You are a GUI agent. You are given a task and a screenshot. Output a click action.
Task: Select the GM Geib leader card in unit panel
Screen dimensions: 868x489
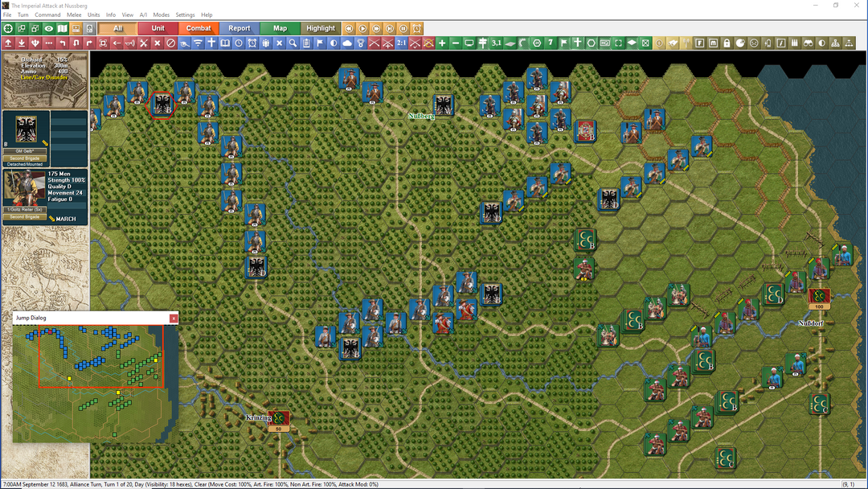[x=26, y=138]
